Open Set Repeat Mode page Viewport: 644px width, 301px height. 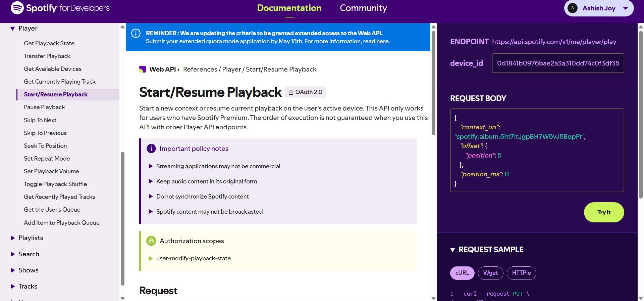[x=47, y=159]
